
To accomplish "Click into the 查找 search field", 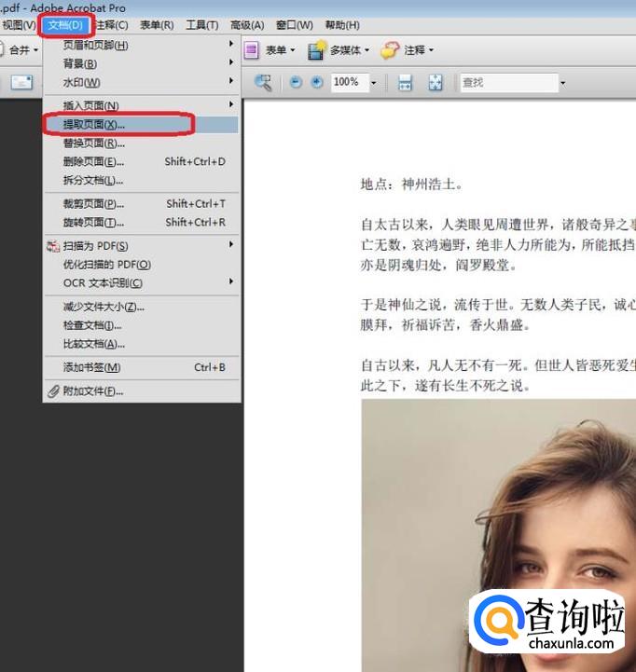I will 508,83.
